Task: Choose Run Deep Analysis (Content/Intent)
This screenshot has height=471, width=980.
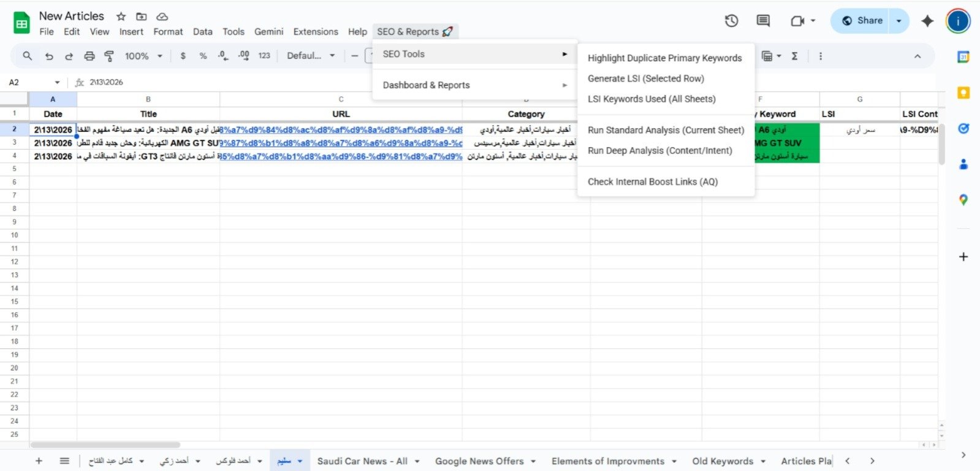Action: click(659, 150)
